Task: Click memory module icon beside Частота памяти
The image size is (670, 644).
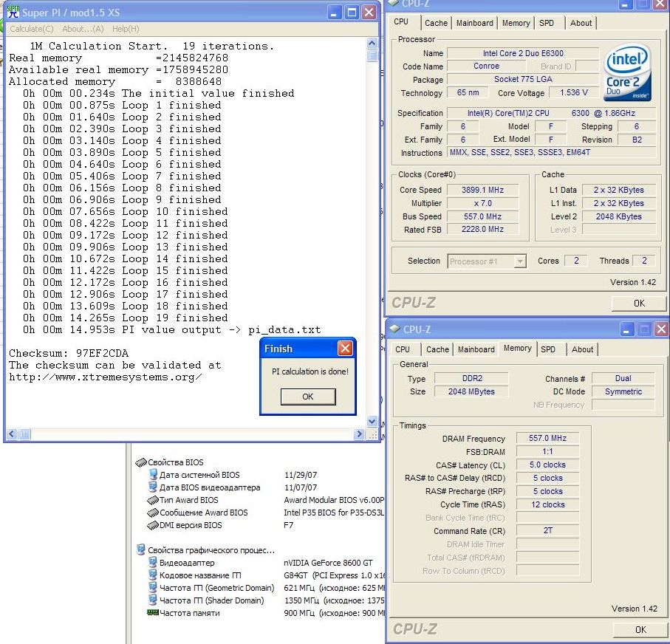Action: pos(153,612)
